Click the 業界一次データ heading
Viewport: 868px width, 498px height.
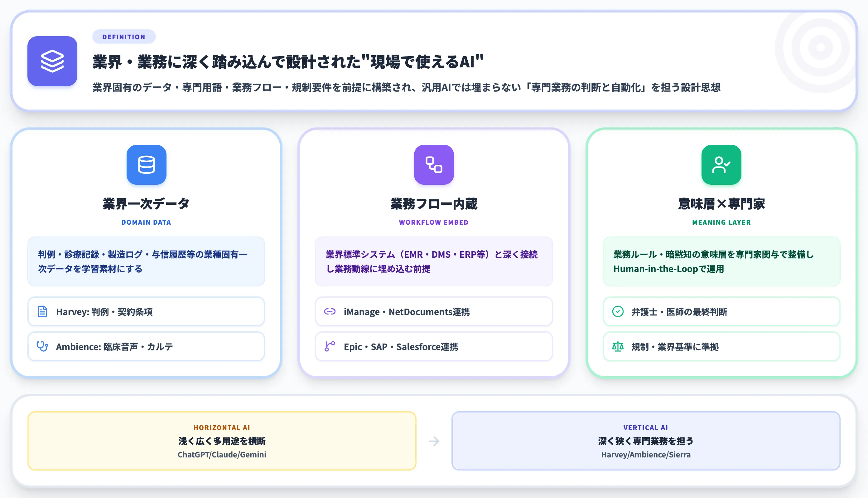coord(146,204)
